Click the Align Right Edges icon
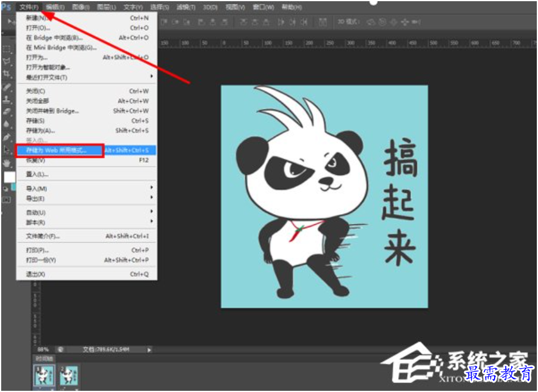The height and width of the screenshot is (392, 538). [224, 22]
